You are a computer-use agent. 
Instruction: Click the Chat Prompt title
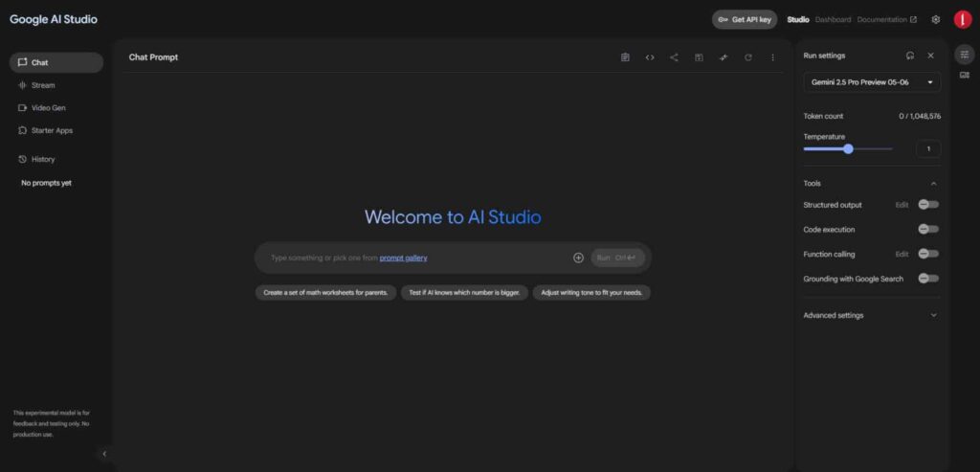click(153, 57)
